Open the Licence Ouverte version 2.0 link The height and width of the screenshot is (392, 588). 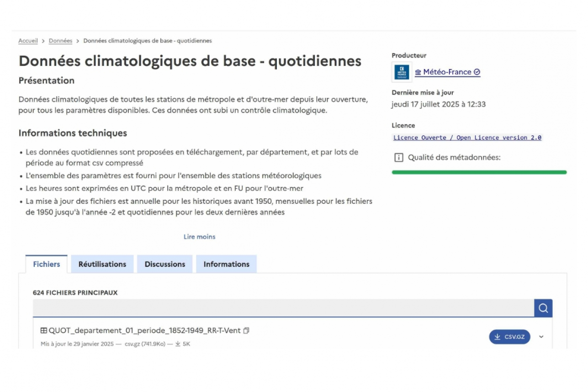[467, 138]
